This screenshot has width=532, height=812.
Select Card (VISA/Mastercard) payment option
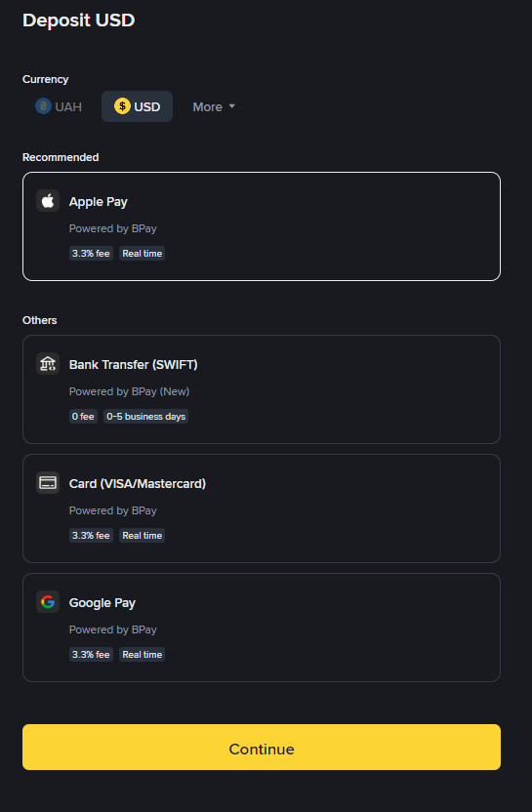261,508
